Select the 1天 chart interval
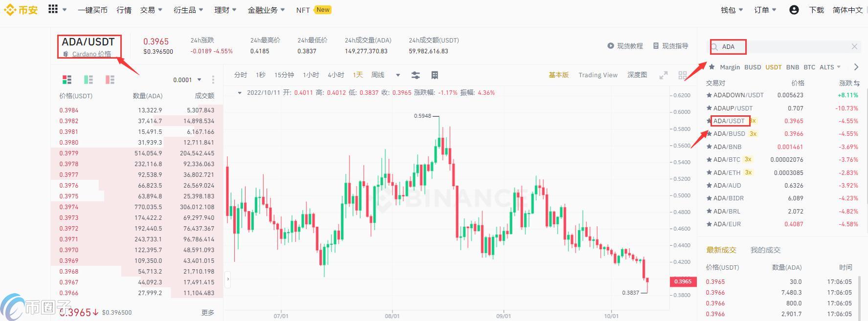The width and height of the screenshot is (868, 321). tap(358, 75)
